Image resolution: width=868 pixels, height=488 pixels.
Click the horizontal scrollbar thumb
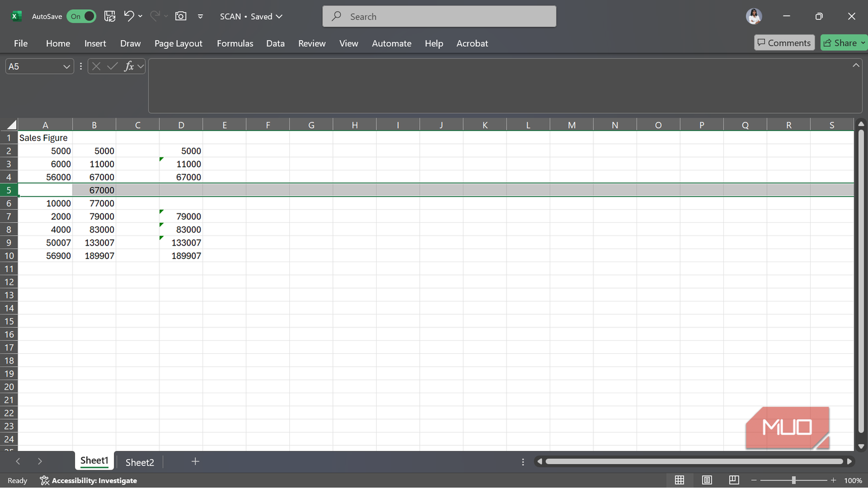694,462
